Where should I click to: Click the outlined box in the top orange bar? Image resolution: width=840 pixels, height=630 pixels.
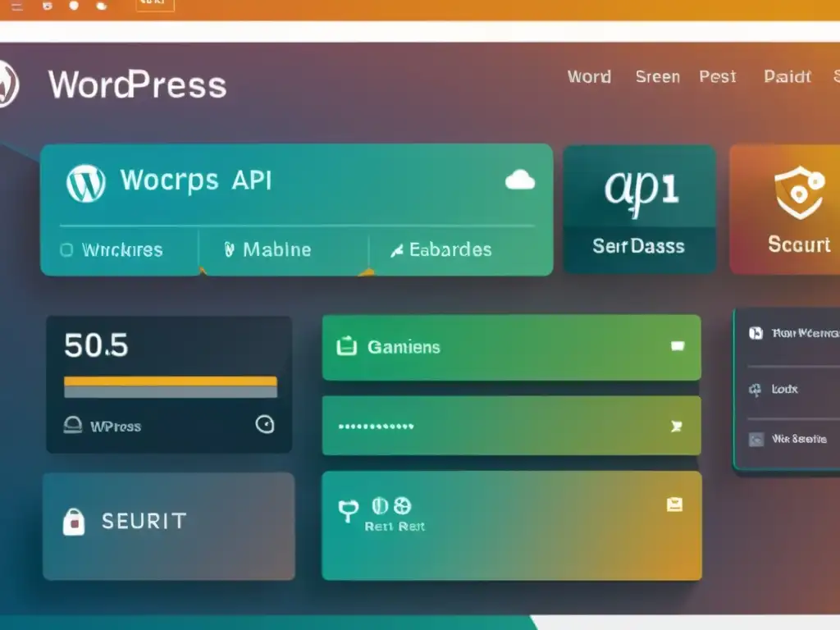coord(155,4)
